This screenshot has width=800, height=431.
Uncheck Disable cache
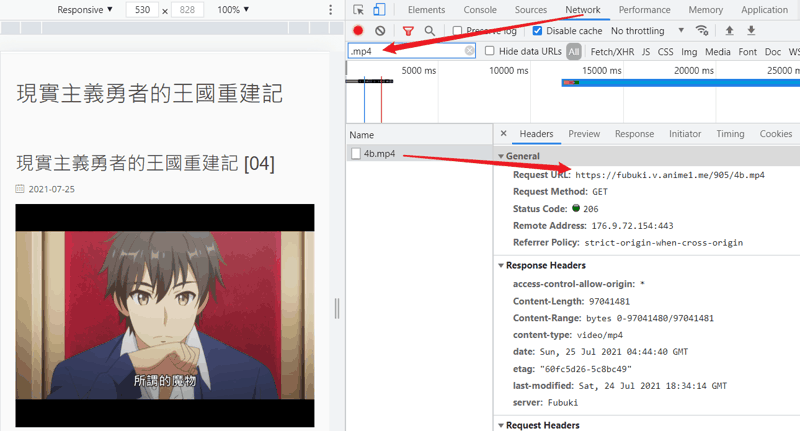(x=537, y=31)
